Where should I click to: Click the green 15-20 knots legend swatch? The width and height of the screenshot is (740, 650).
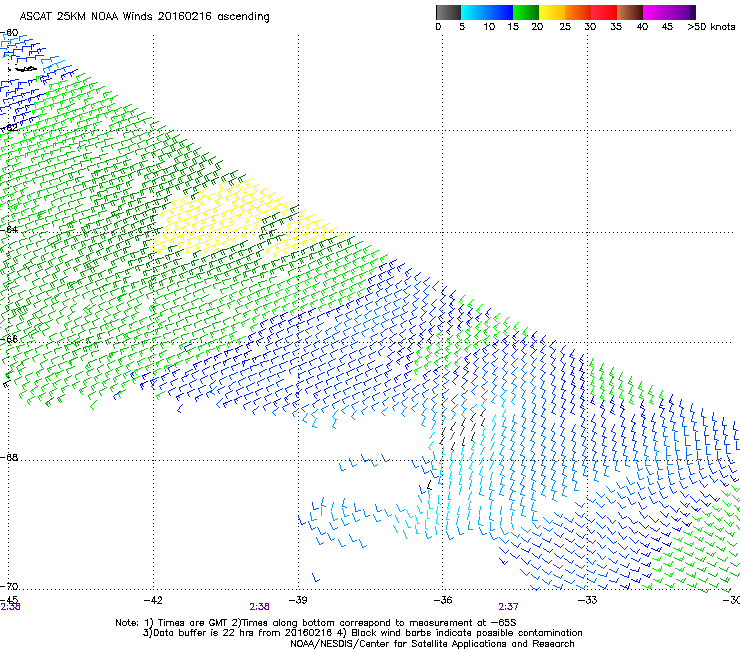[x=526, y=12]
